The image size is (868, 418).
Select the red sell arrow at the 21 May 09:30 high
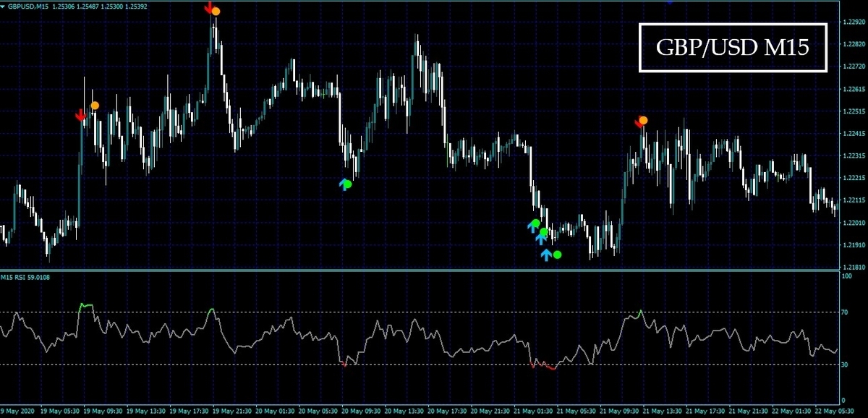click(x=639, y=123)
